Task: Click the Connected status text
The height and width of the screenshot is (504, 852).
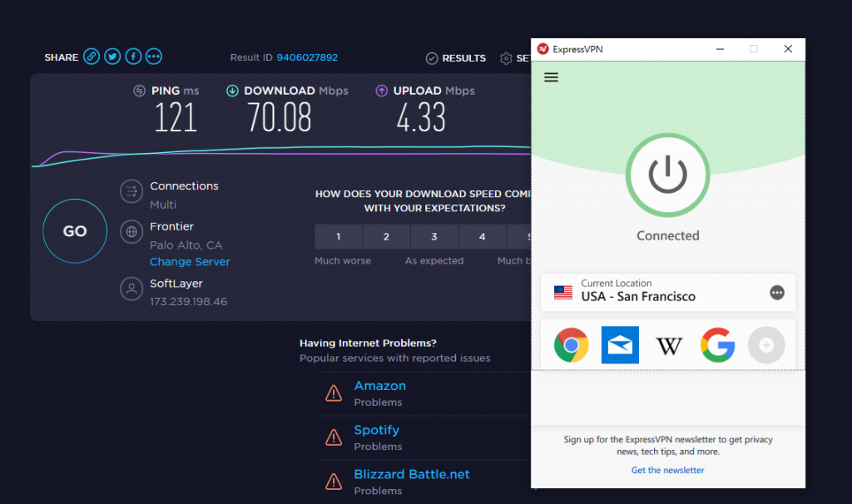Action: point(668,235)
